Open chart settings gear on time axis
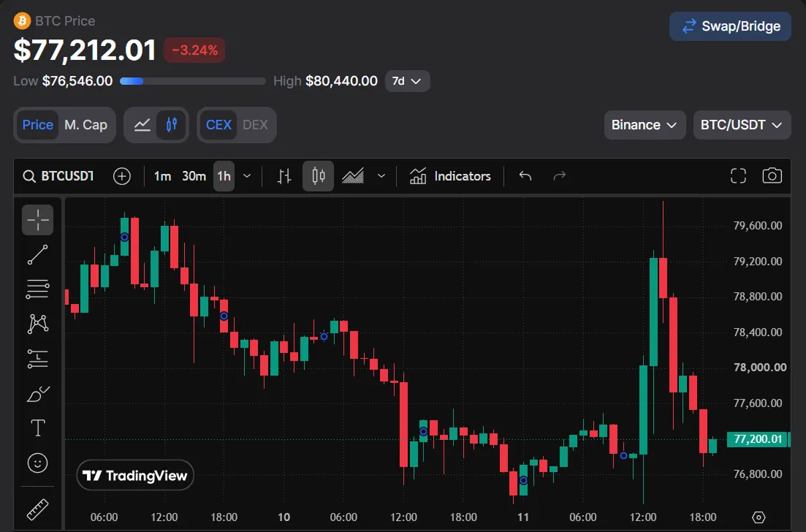Viewport: 806px width, 532px height. [x=759, y=517]
